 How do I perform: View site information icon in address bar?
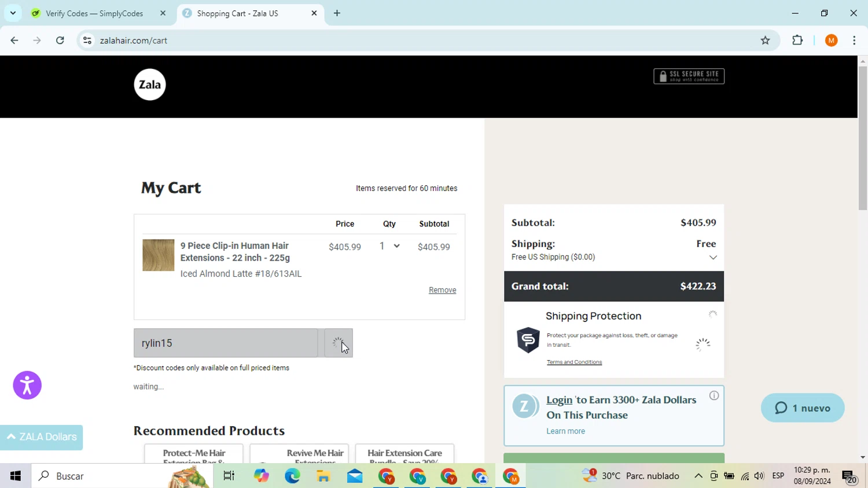pyautogui.click(x=87, y=41)
